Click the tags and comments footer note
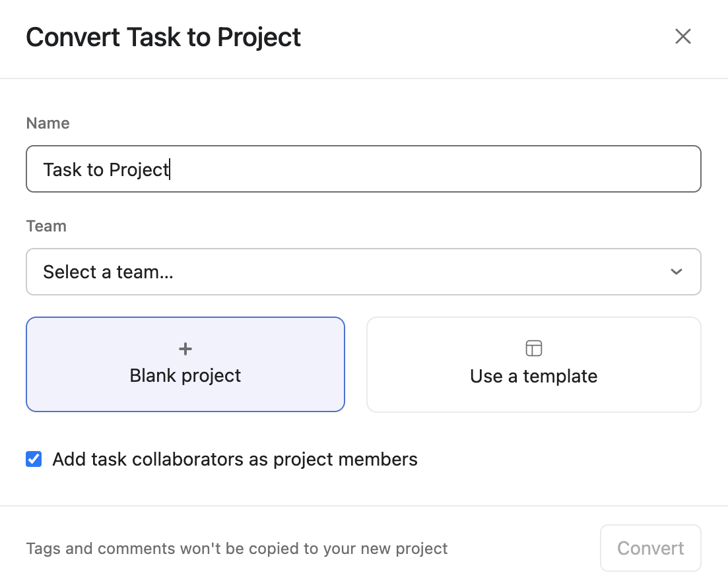 pos(237,549)
